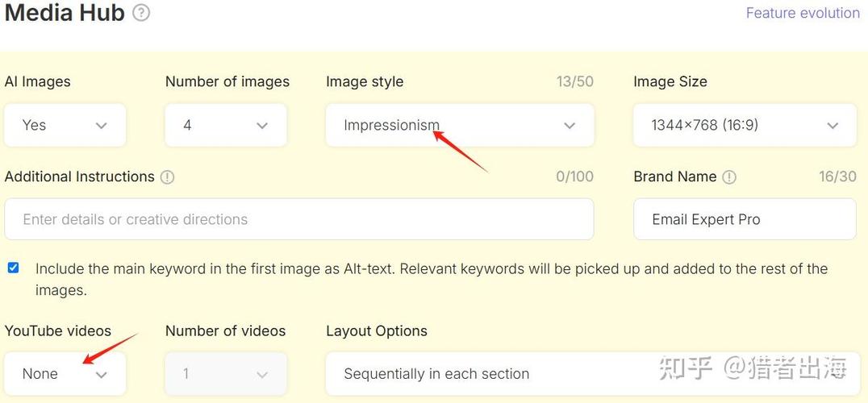Image resolution: width=868 pixels, height=403 pixels.
Task: Open the Layout Options dropdown
Action: tap(484, 374)
